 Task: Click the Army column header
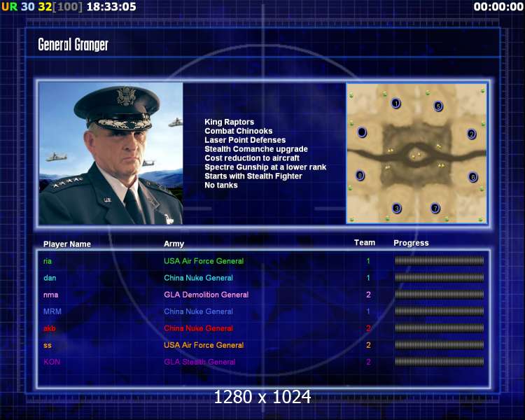point(174,244)
